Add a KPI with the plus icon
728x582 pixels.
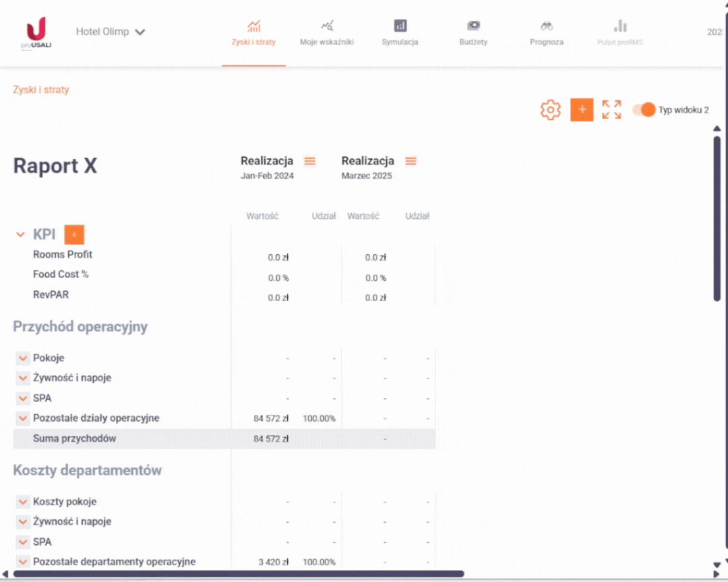74,234
